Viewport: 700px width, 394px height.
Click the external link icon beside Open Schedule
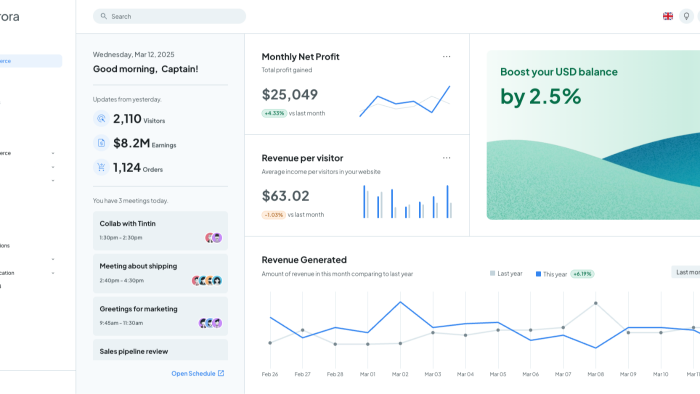[x=221, y=373]
